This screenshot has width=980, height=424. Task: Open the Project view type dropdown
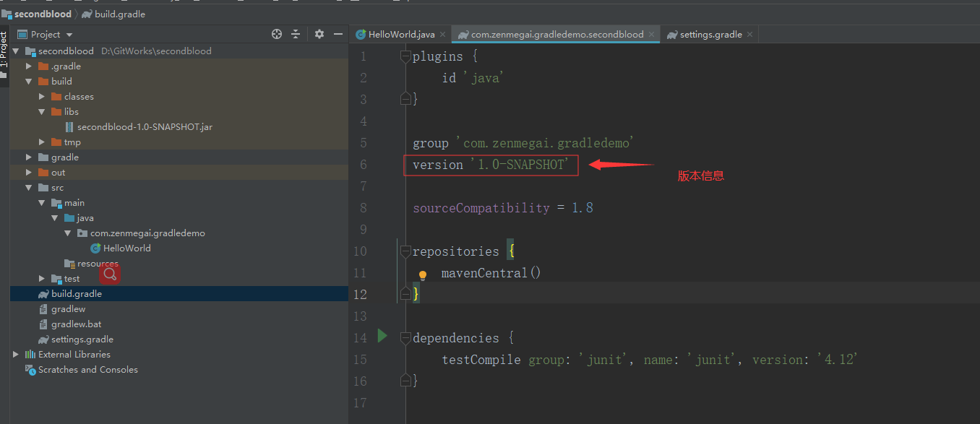point(69,35)
